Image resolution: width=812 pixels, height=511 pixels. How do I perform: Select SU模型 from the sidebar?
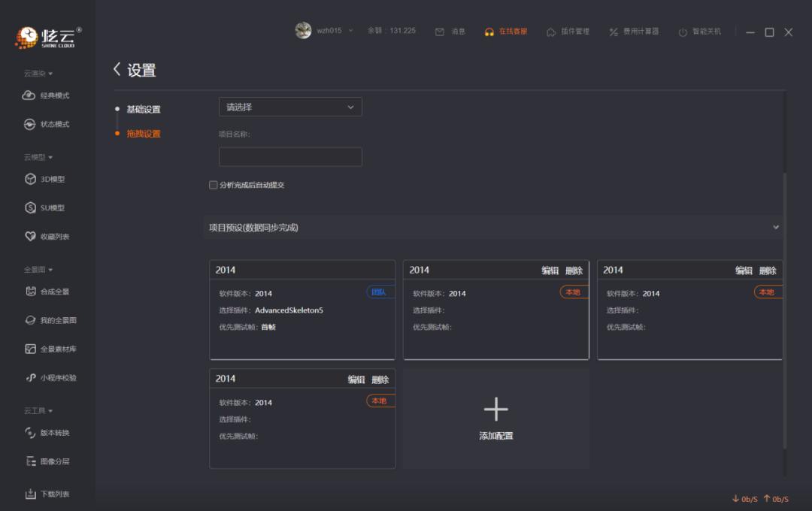click(45, 207)
